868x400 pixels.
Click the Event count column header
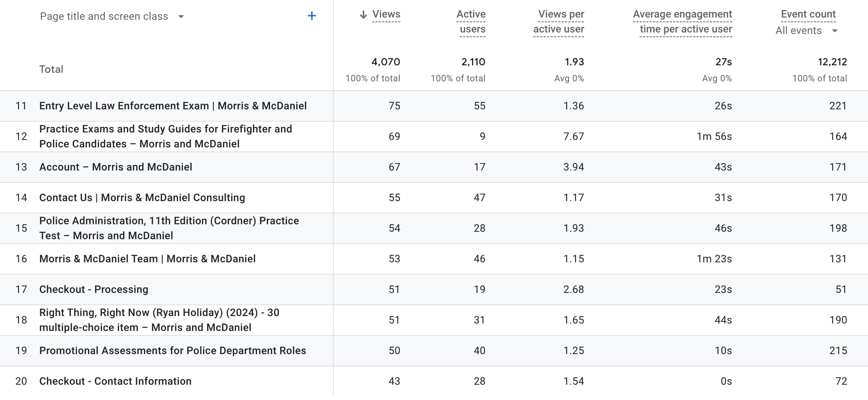coord(808,14)
